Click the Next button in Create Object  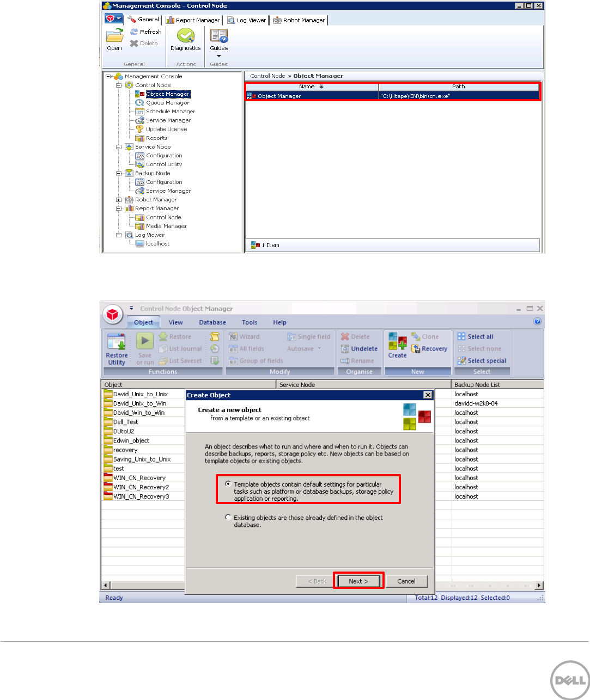coord(358,581)
